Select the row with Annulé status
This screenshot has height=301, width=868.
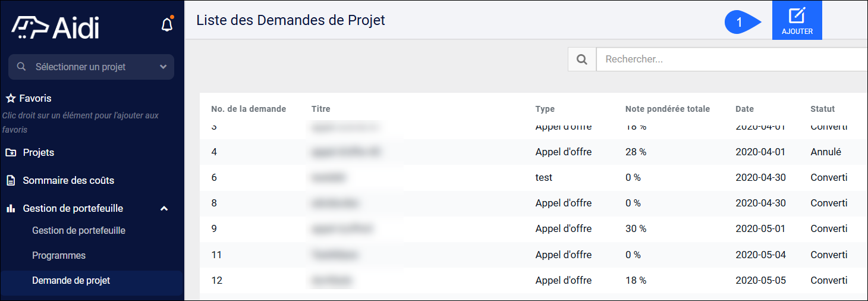tap(533, 152)
